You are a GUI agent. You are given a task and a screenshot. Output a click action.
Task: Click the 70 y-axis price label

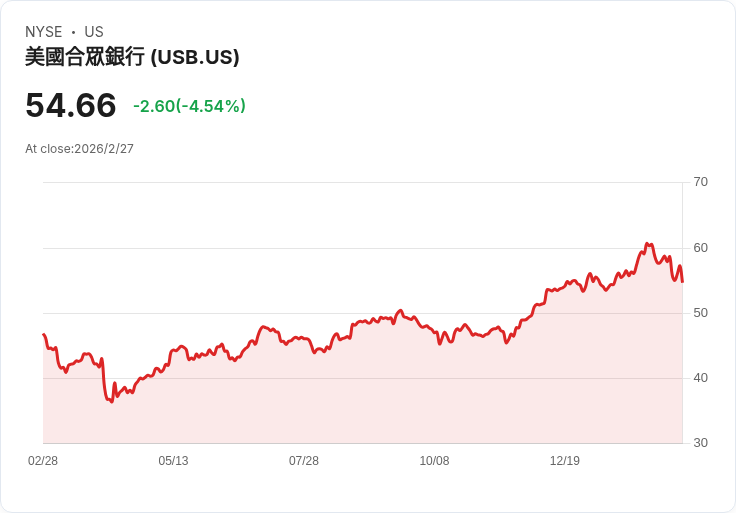700,182
